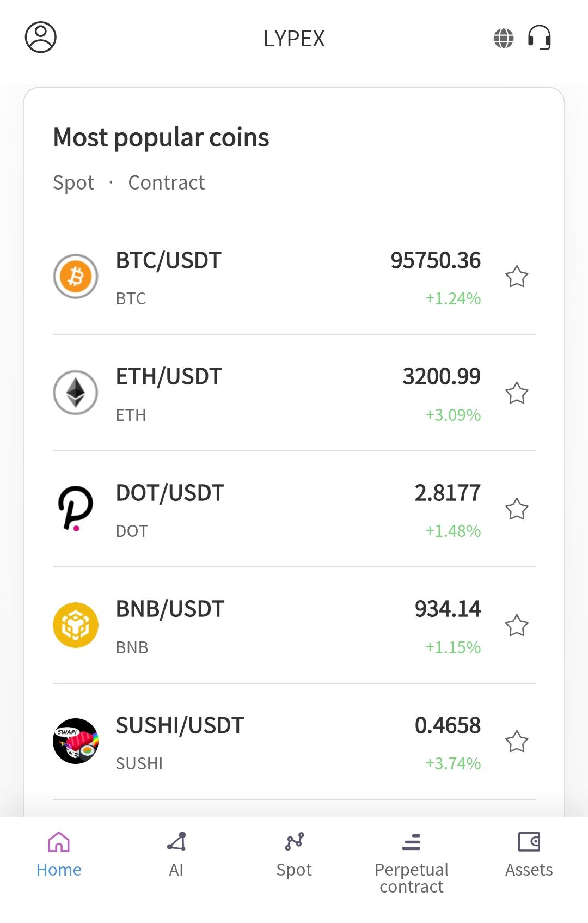Viewport: 588px width, 923px height.
Task: Open the AI tab in bottom navigation
Action: click(x=176, y=854)
